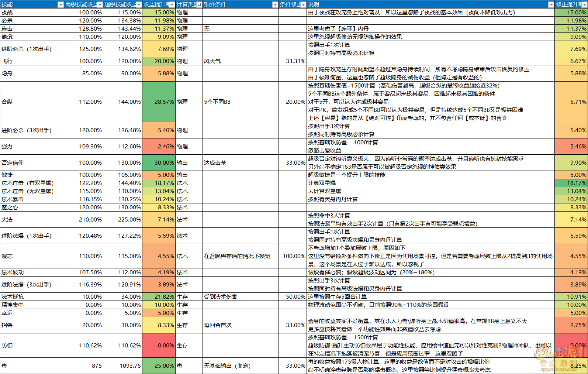This screenshot has height=374, width=588.
Task: Click the 受到法术伤害 condition cell
Action: pos(241,297)
